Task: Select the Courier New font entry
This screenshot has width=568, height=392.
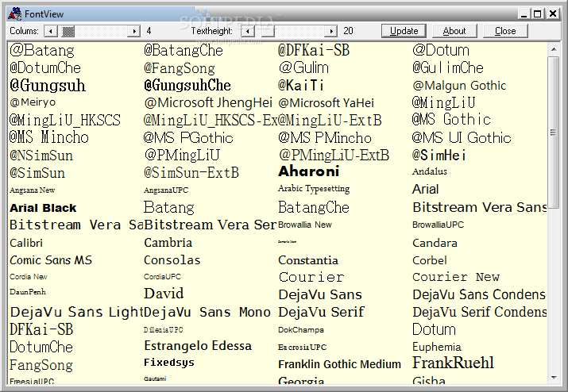Action: coord(456,277)
